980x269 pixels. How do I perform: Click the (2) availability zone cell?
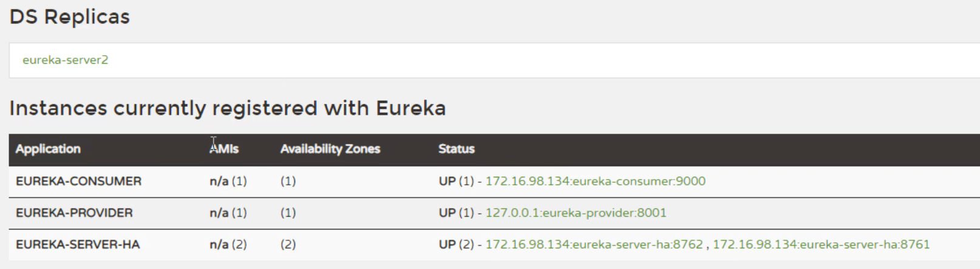point(288,244)
